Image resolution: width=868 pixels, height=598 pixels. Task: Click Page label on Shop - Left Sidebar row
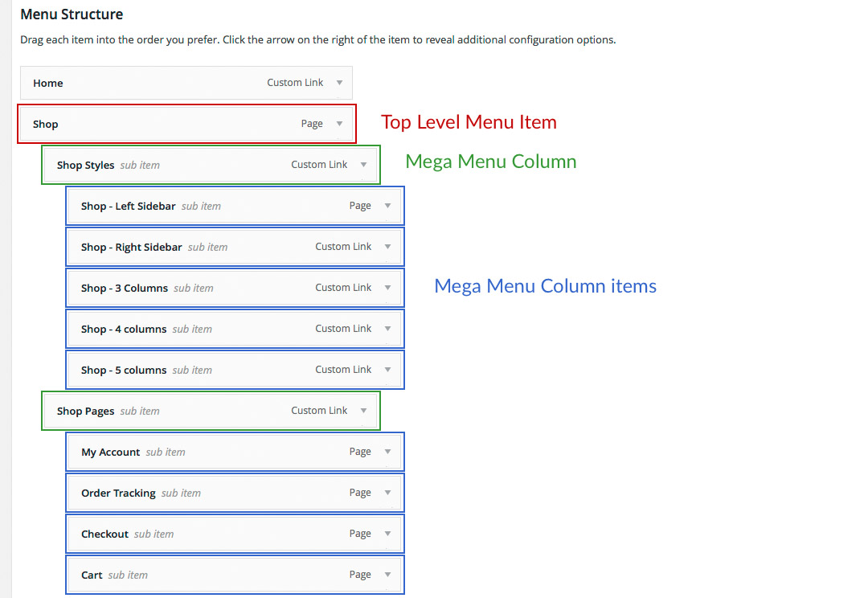[360, 206]
